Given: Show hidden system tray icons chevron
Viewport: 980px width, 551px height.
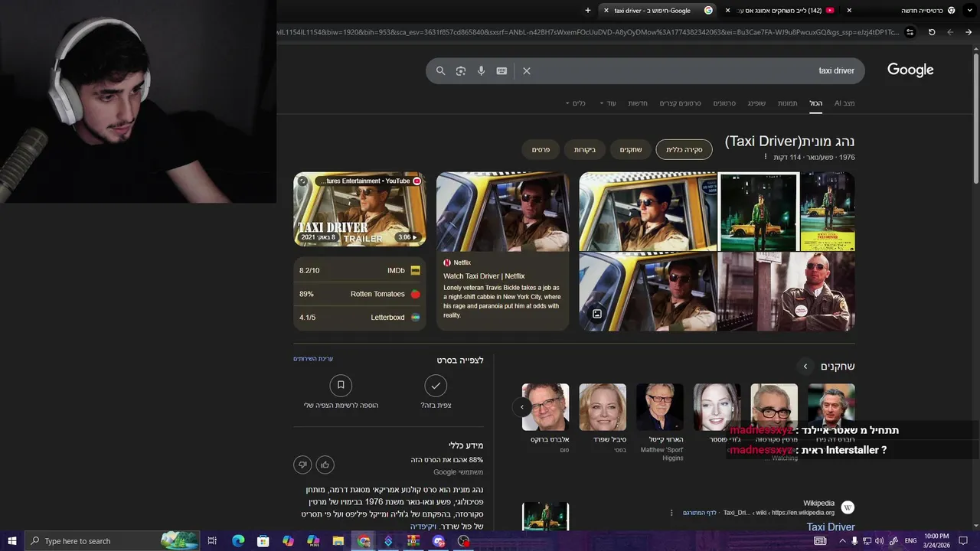Looking at the screenshot, I should tap(843, 541).
